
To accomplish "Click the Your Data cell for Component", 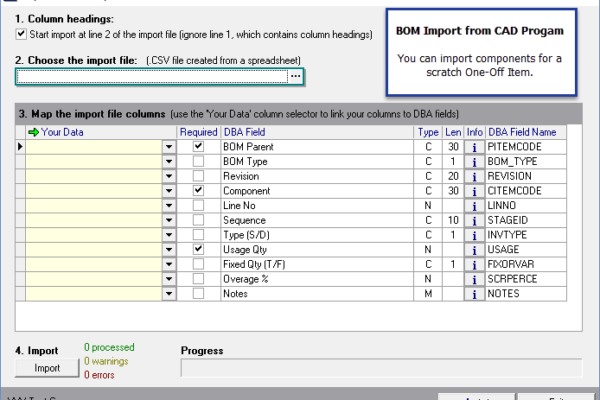I will pos(94,191).
